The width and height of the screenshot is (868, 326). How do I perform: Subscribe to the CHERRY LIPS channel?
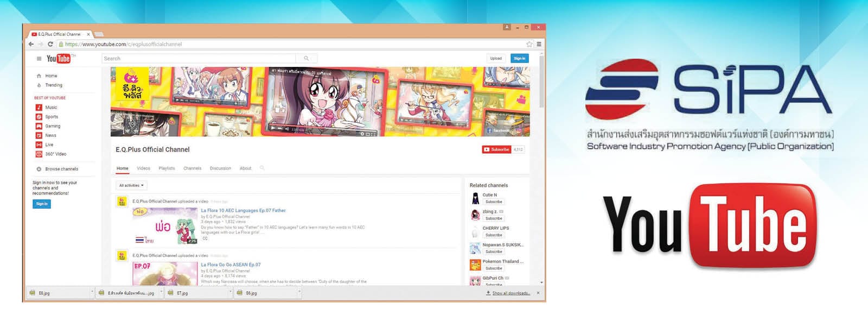[494, 235]
